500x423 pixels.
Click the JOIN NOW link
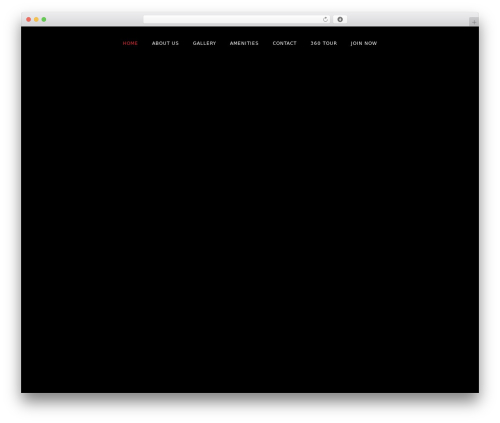coord(364,43)
